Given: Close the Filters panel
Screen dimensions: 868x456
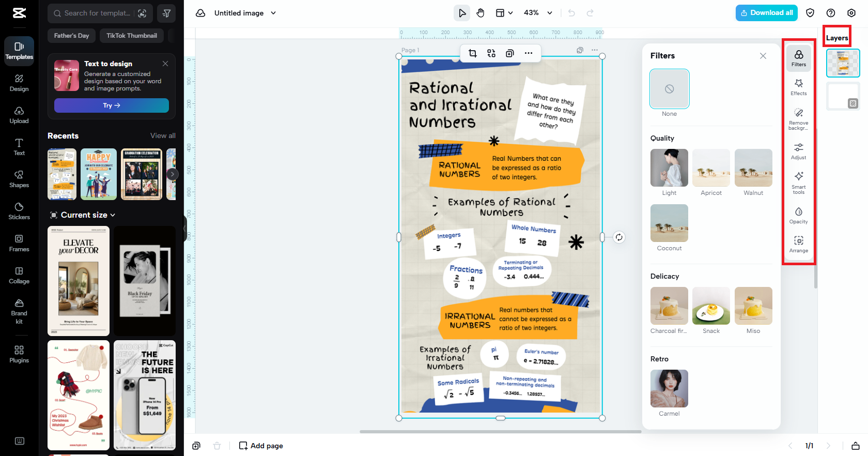Looking at the screenshot, I should coord(763,56).
